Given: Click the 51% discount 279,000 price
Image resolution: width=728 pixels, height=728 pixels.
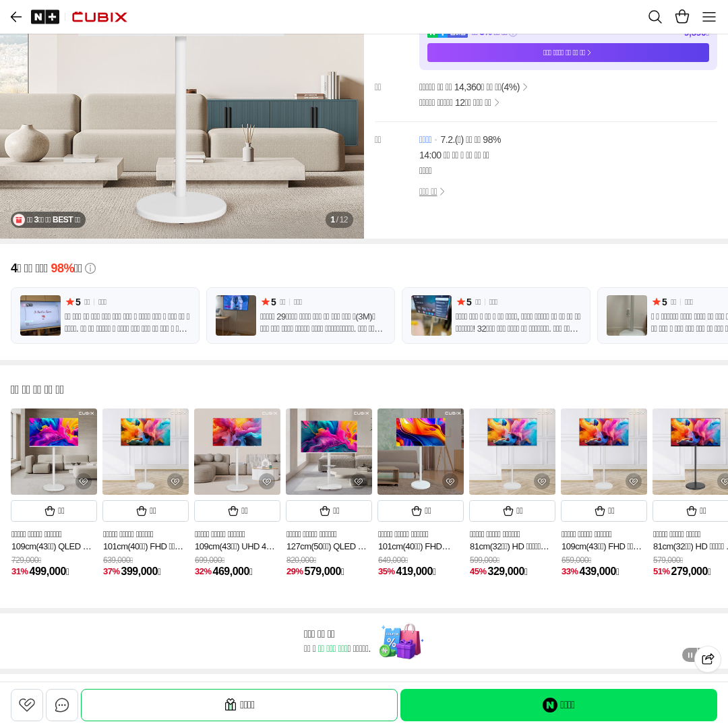Looking at the screenshot, I should click(681, 571).
